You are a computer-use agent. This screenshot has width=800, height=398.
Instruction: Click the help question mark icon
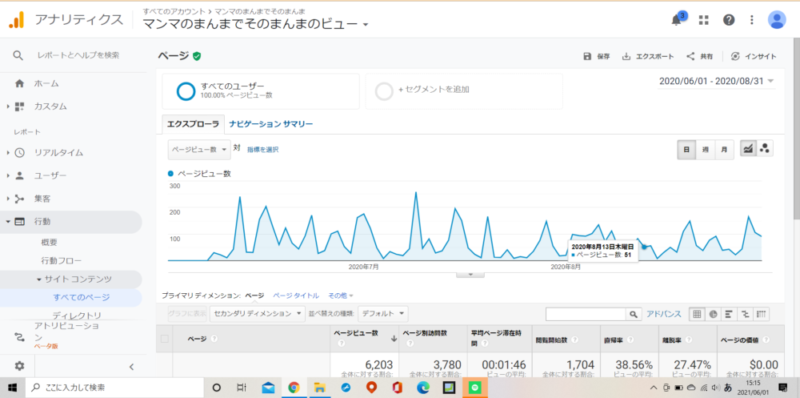point(729,20)
